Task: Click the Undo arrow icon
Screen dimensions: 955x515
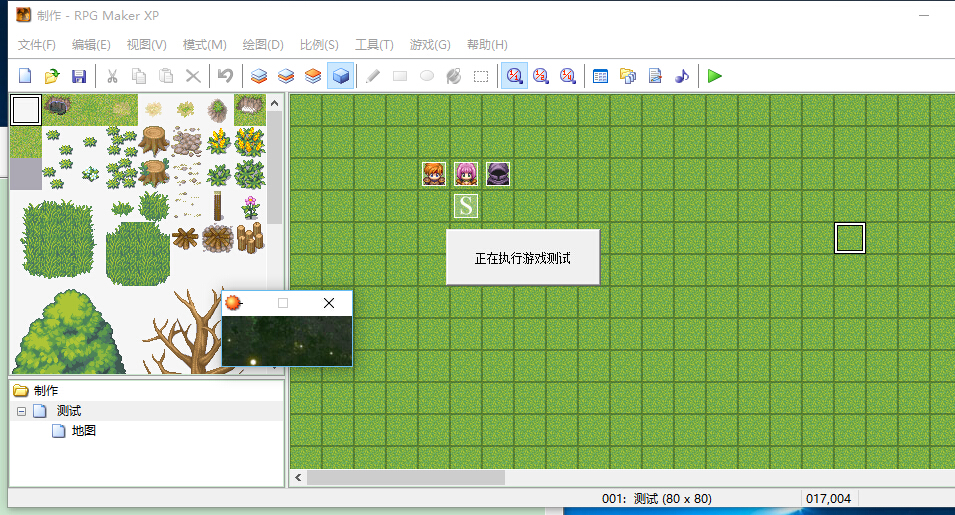Action: 225,76
